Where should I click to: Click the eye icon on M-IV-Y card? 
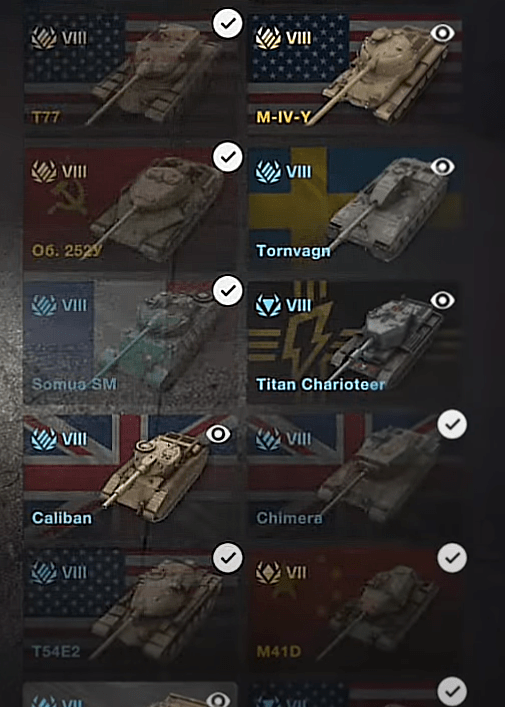click(442, 33)
